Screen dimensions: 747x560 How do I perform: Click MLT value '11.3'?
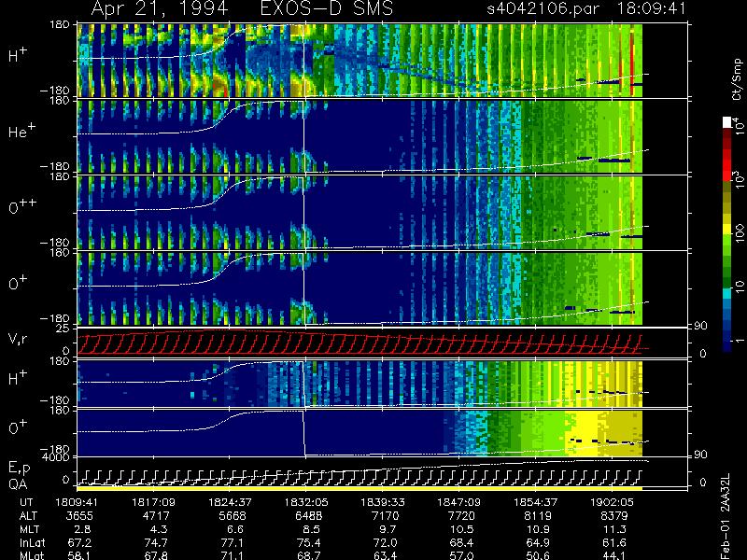coord(614,529)
